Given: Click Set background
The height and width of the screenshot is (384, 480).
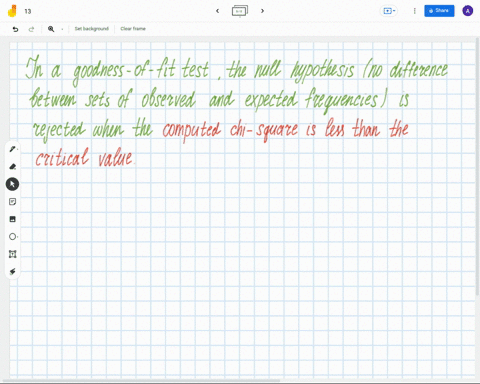Looking at the screenshot, I should pos(92,29).
